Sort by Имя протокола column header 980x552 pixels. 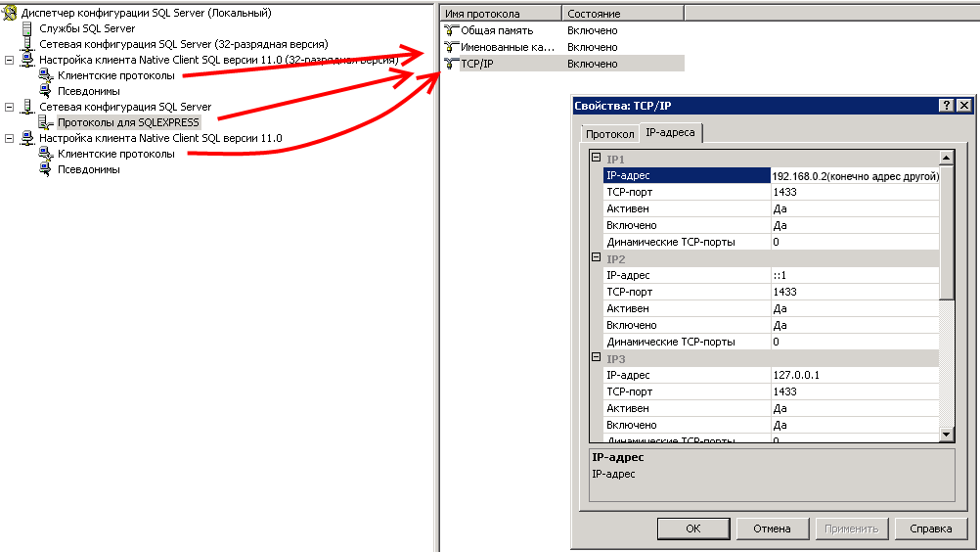coord(501,13)
